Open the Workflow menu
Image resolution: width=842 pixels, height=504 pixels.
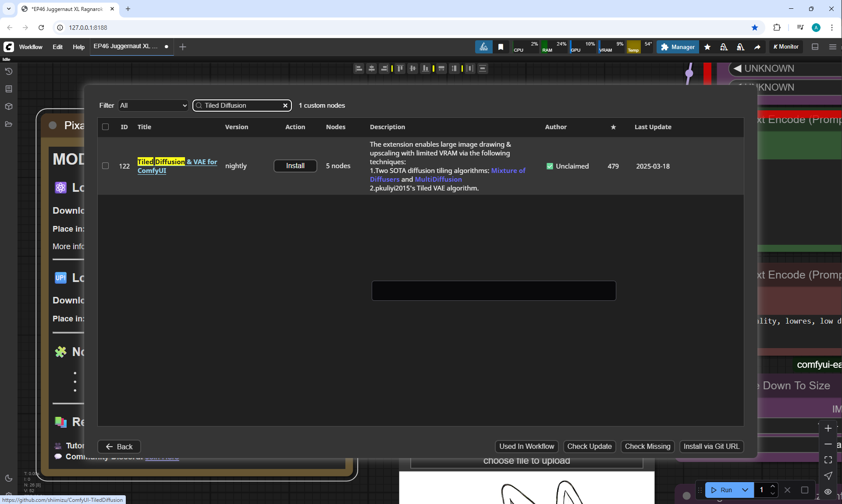(31, 47)
